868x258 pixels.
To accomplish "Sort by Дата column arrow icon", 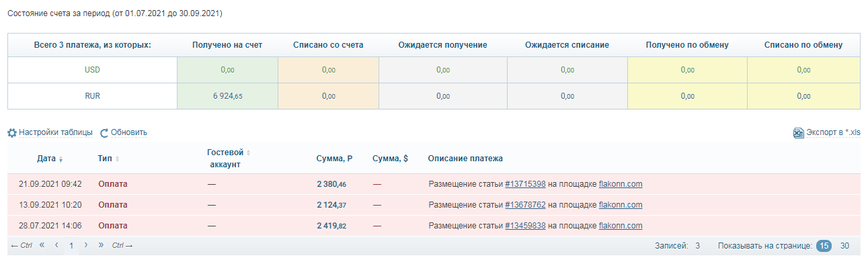I will [x=61, y=159].
